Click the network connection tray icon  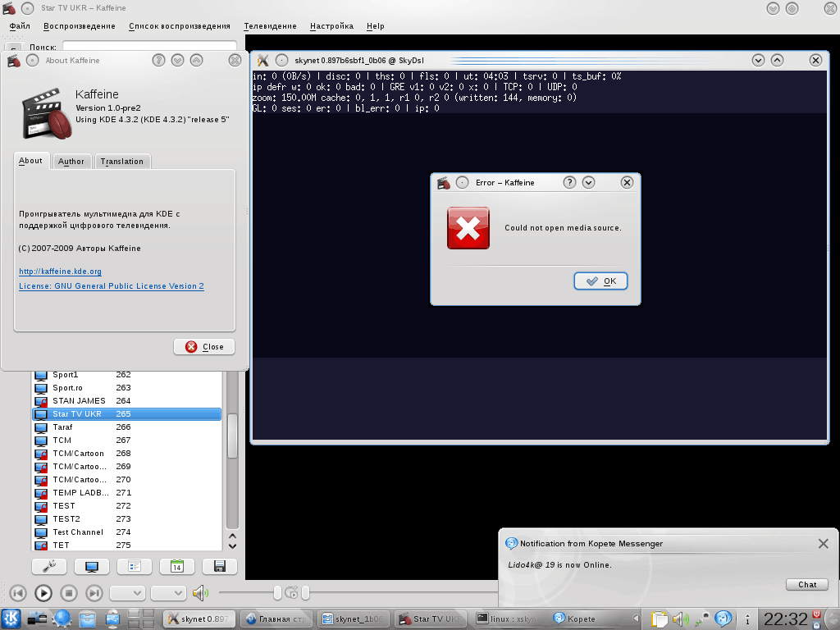[x=702, y=619]
